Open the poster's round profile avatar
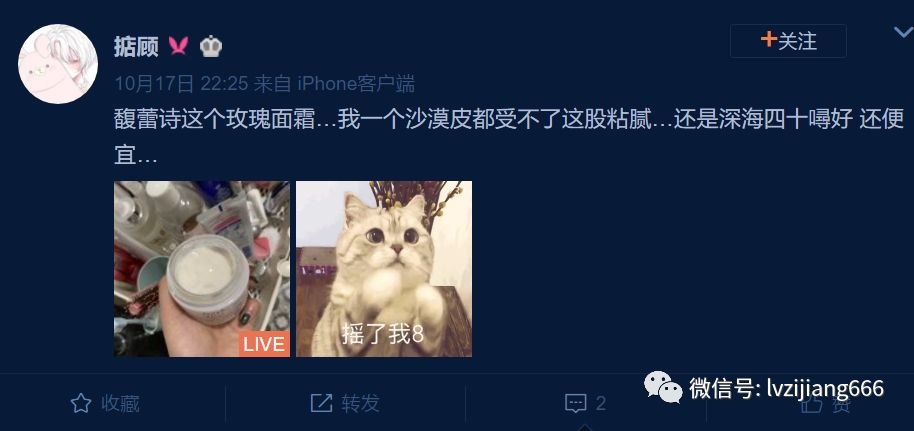Viewport: 914px width, 431px height. (58, 64)
